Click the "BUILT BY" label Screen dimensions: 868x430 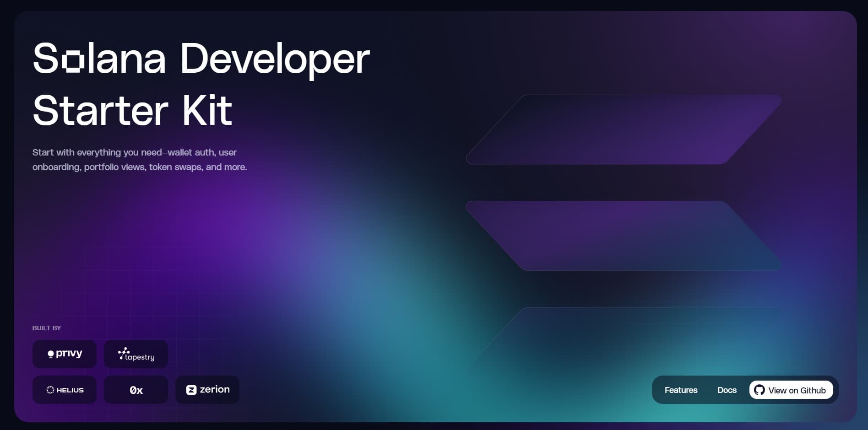47,328
